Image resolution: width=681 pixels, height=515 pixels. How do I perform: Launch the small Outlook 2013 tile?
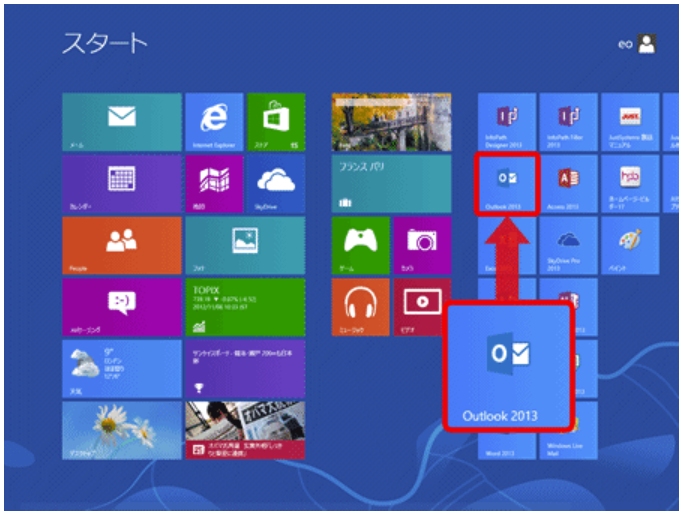tap(507, 184)
